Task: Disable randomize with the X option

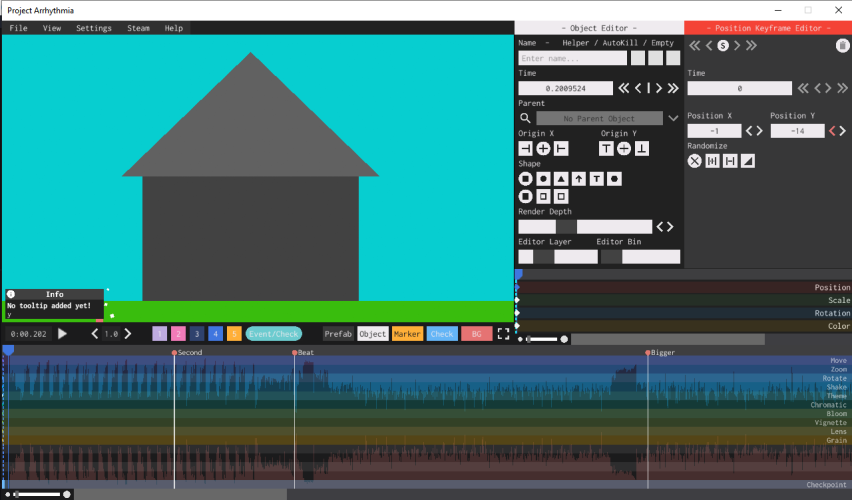Action: 695,161
